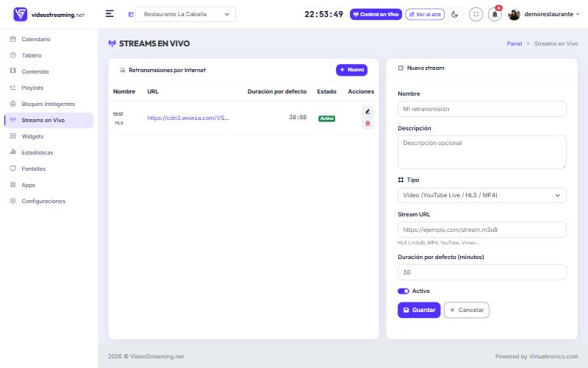Toggle the Activo switch
The height and width of the screenshot is (368, 588).
pos(403,291)
